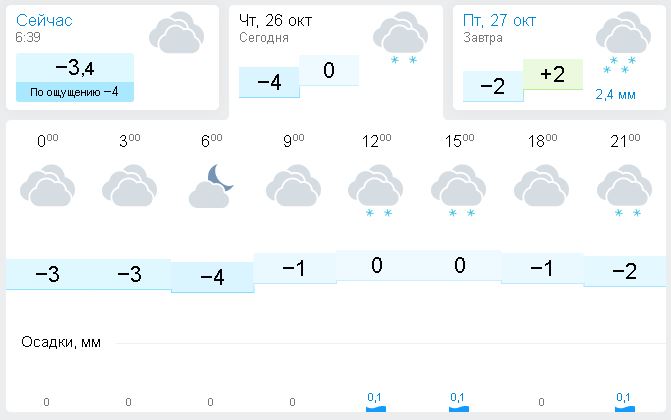
Task: Click the precipitation bar at 12:00
Action: 376,407
